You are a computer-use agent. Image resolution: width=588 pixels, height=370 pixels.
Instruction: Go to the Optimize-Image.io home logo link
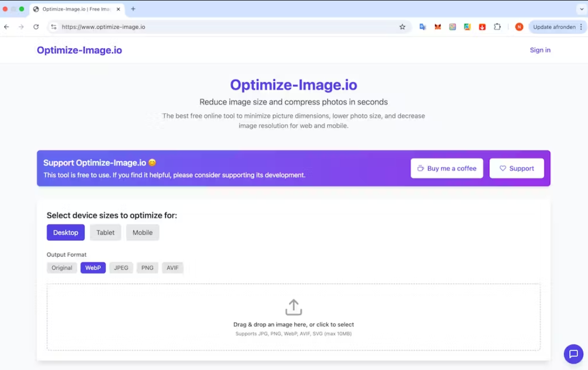(x=79, y=50)
